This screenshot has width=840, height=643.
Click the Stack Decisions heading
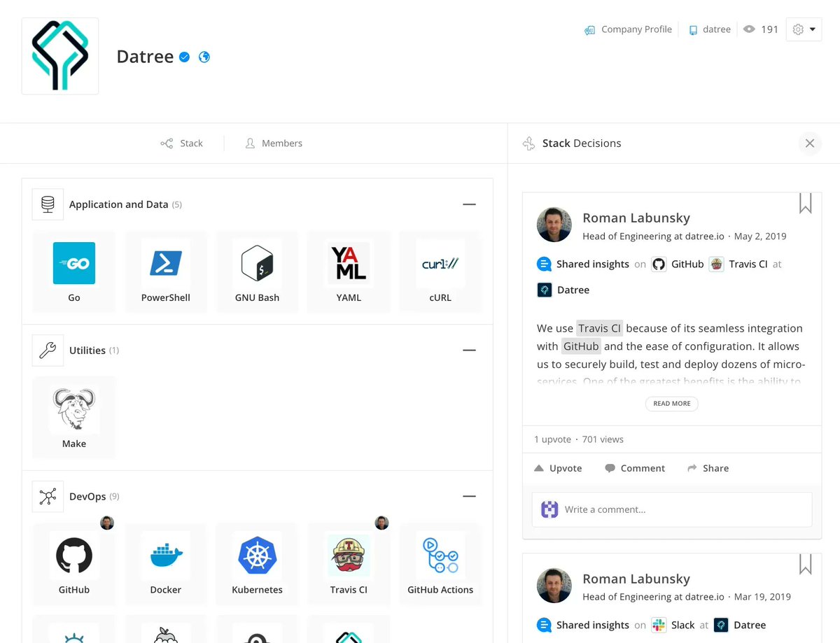(x=582, y=143)
